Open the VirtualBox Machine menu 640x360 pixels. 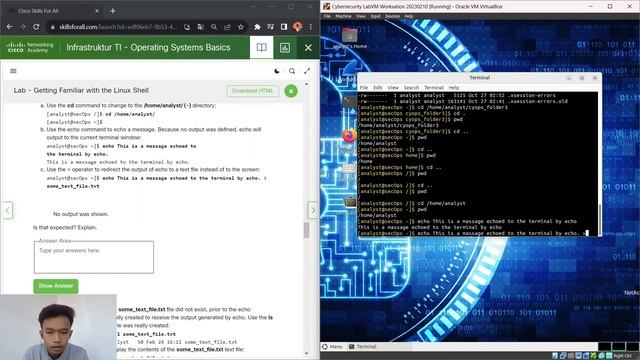point(343,16)
